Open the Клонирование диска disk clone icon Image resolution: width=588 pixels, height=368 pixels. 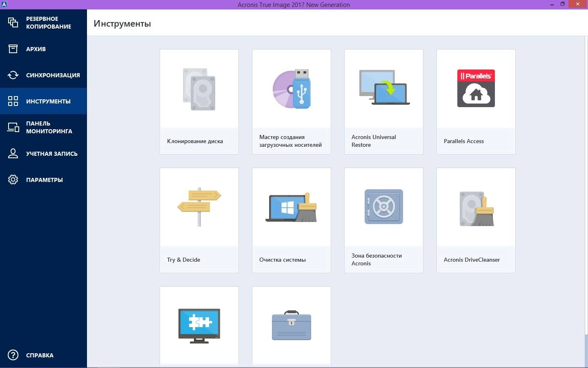click(199, 89)
